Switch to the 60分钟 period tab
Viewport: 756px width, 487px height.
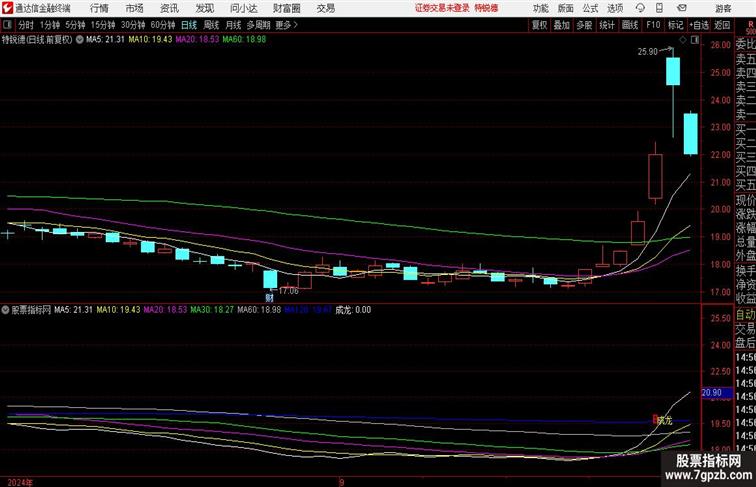click(x=162, y=25)
